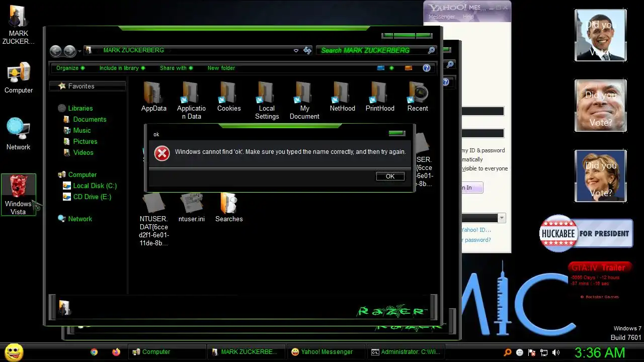The width and height of the screenshot is (644, 362).
Task: Open the Share with menu
Action: (x=177, y=68)
